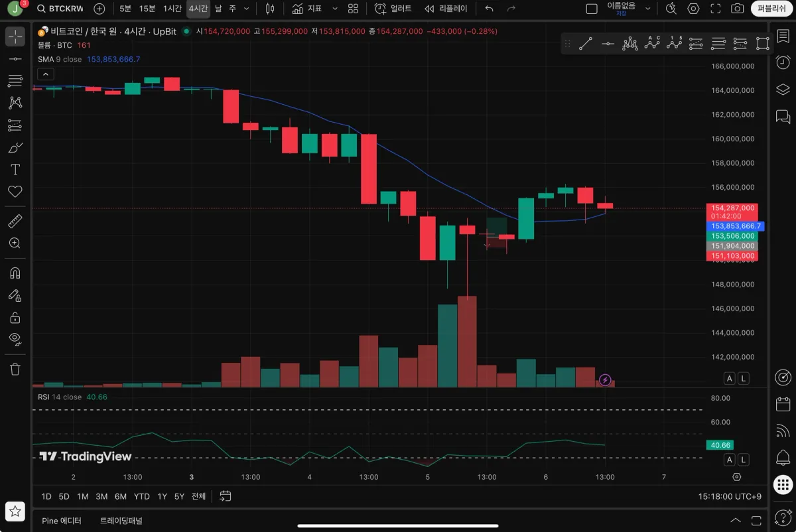Image resolution: width=796 pixels, height=532 pixels.
Task: Open the Fibonacci tools in left sidebar
Action: coord(15,81)
